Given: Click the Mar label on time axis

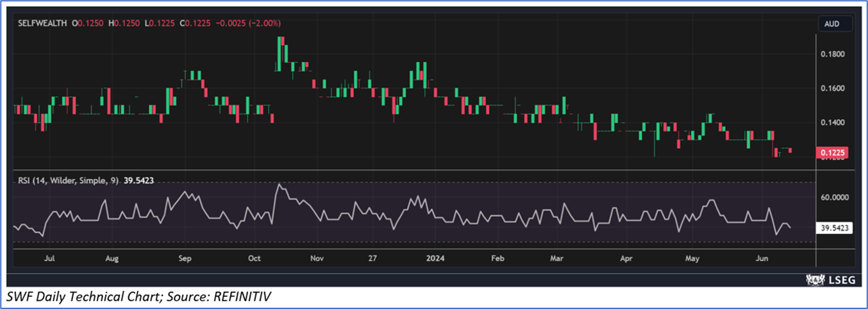Looking at the screenshot, I should tap(557, 259).
